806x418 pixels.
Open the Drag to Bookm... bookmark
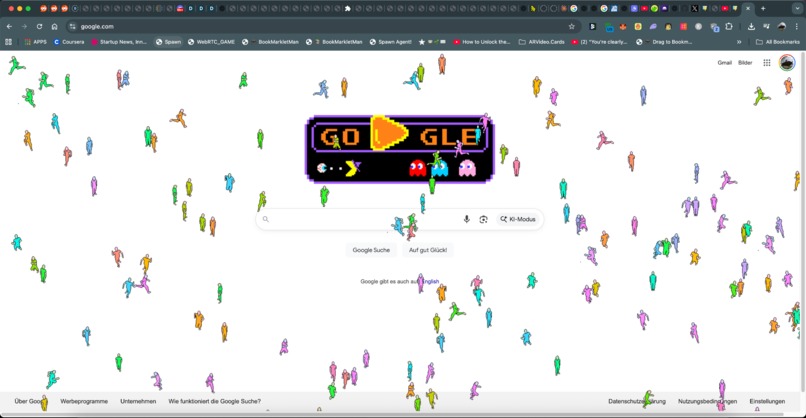pos(664,42)
